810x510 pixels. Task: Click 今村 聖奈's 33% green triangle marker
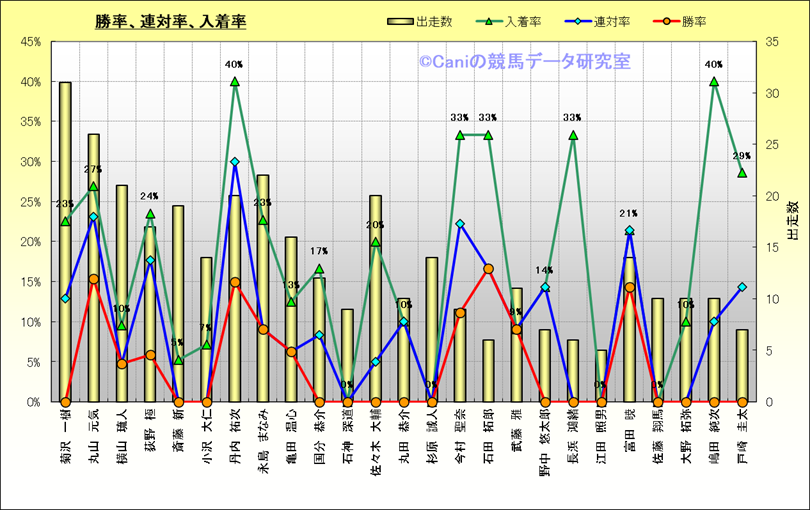point(460,135)
